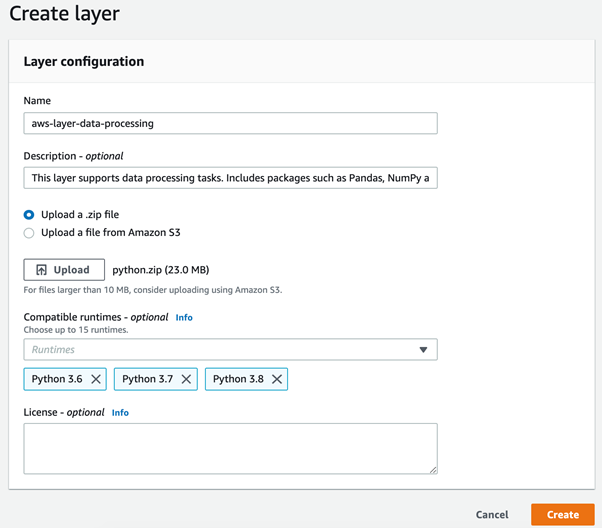Click the Create layer page title
This screenshot has width=602, height=528.
click(64, 13)
